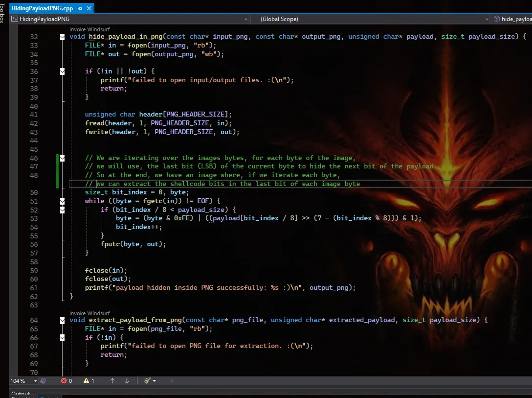The image size is (532, 398).
Task: Click the pin icon on HidingPayloadPNG.cpp tab
Action: click(x=80, y=8)
